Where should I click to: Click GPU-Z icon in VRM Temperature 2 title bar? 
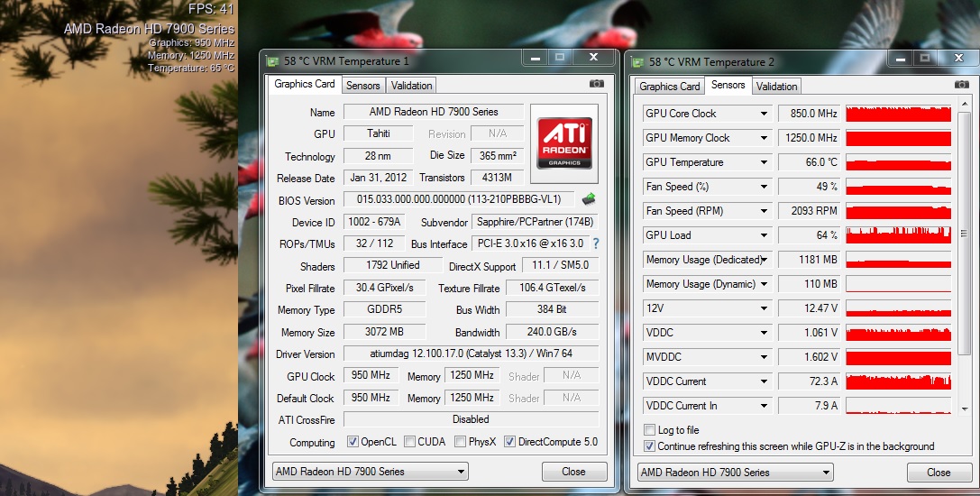[x=637, y=62]
